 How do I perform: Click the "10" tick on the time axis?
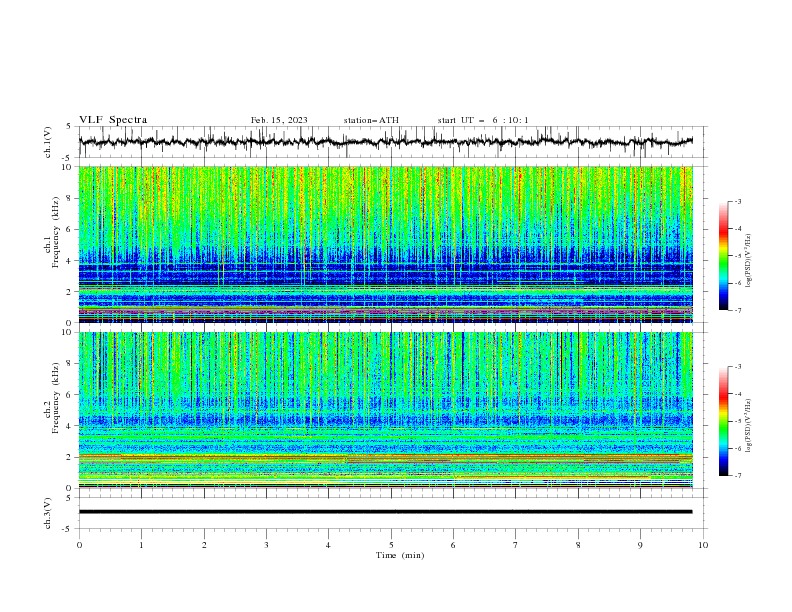pyautogui.click(x=703, y=545)
